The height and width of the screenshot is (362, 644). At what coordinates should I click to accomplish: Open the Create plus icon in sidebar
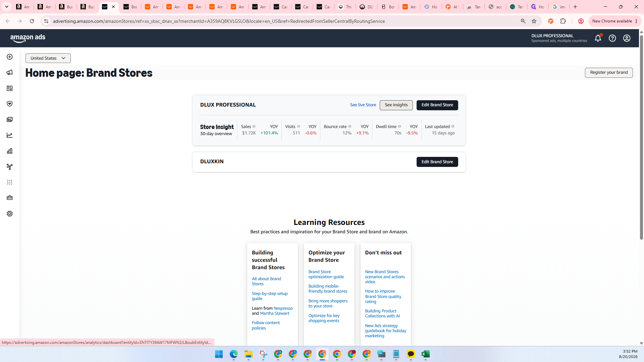pyautogui.click(x=10, y=57)
